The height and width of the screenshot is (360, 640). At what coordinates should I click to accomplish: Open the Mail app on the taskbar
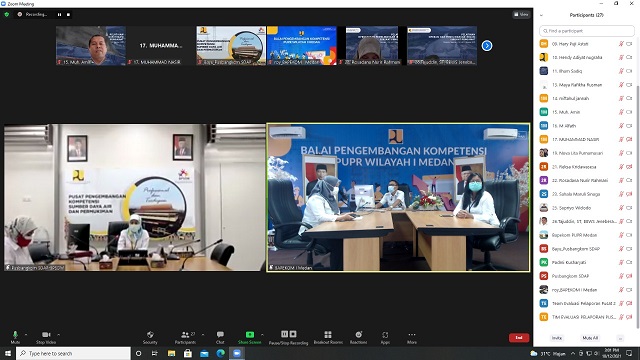(x=204, y=353)
